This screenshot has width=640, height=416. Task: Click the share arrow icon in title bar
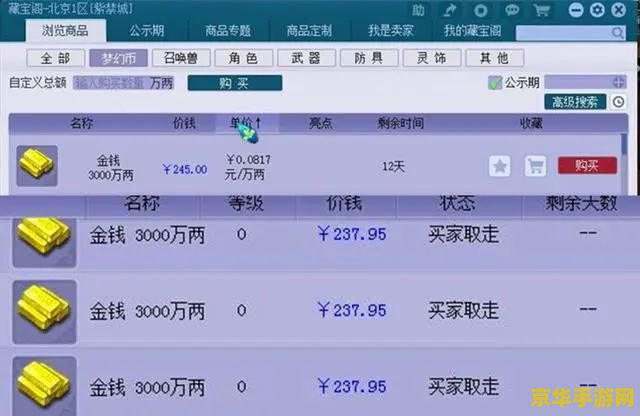pyautogui.click(x=450, y=10)
